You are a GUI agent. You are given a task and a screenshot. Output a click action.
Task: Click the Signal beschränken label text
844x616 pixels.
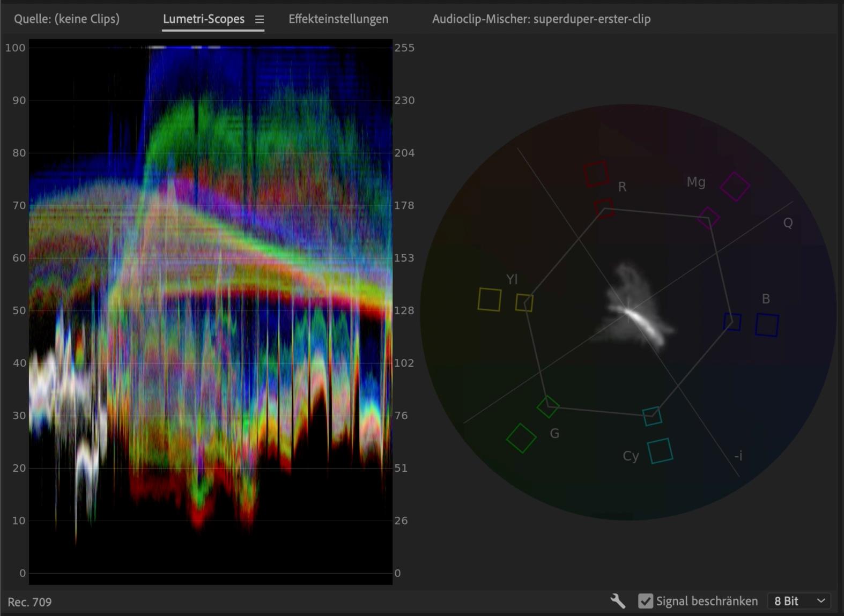(x=707, y=601)
